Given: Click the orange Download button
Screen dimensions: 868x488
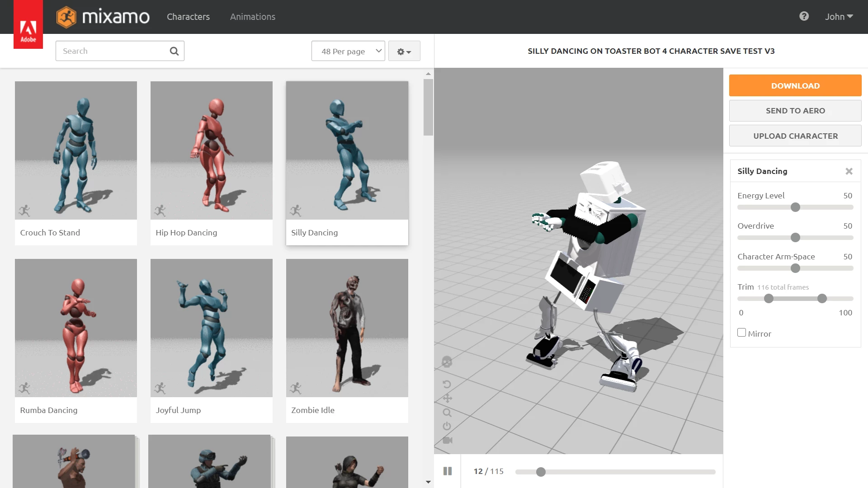Looking at the screenshot, I should click(x=795, y=85).
